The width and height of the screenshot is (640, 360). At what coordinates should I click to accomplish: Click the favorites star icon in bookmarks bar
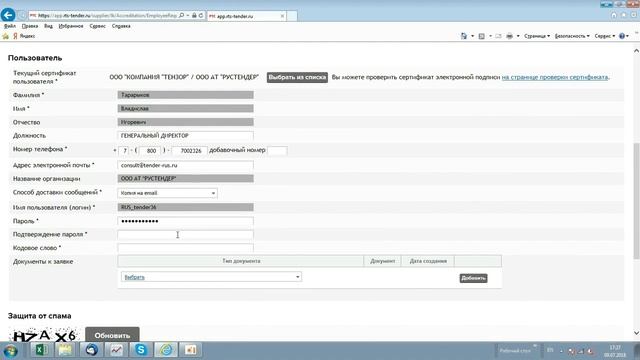(5, 36)
